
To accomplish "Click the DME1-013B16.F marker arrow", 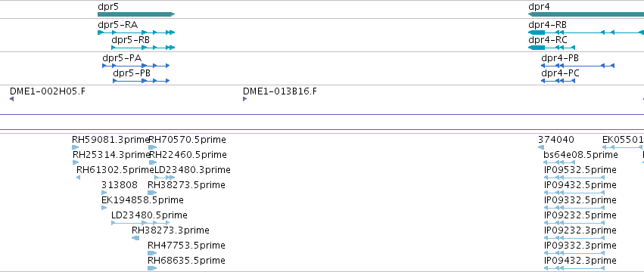I will 244,99.
